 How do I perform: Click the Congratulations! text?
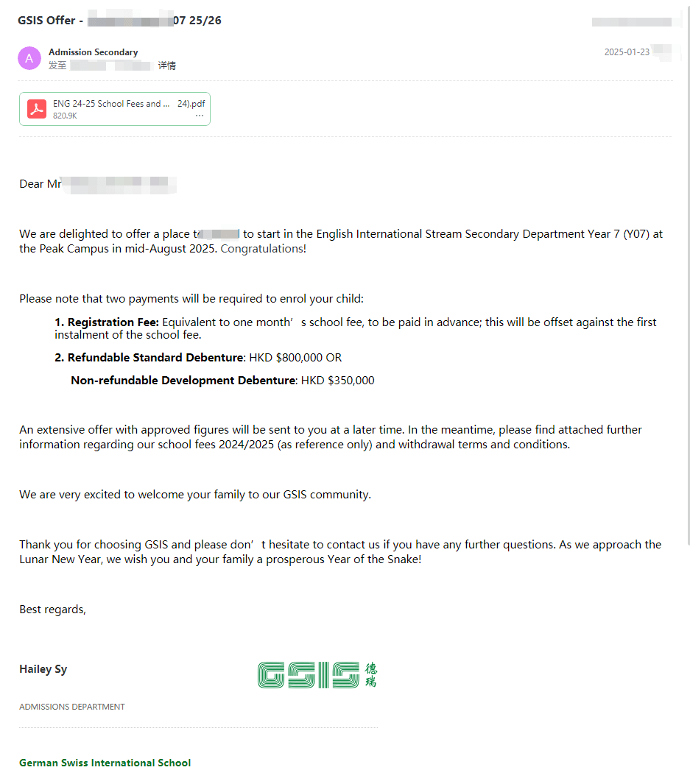[x=263, y=249]
